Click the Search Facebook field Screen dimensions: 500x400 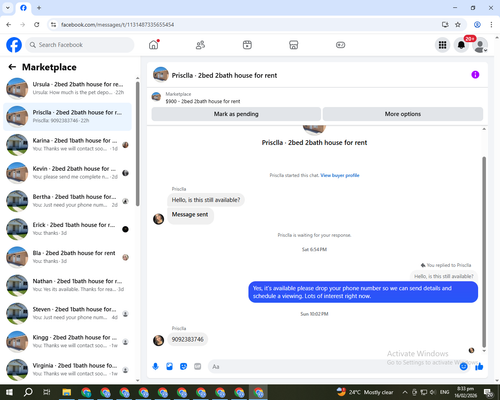pyautogui.click(x=80, y=45)
